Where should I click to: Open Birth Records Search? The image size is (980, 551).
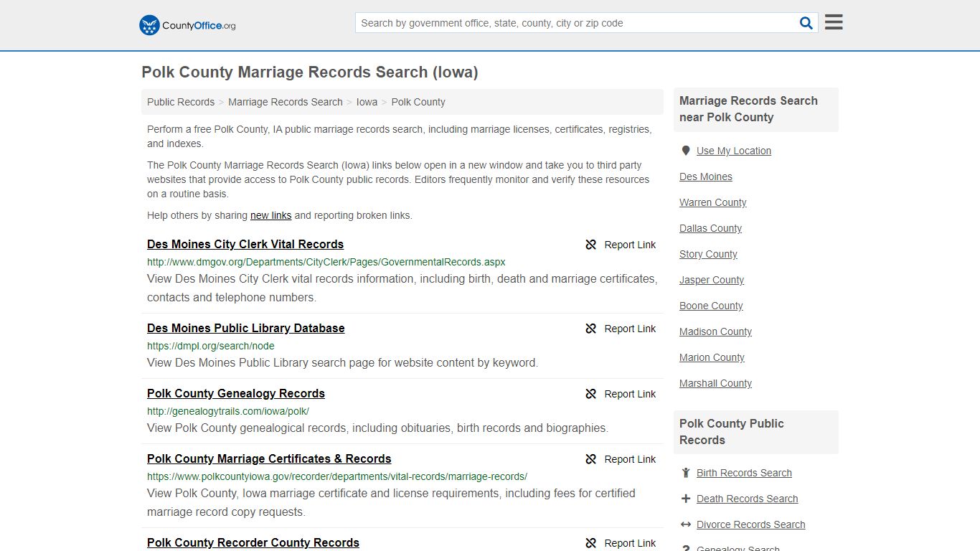coord(744,473)
